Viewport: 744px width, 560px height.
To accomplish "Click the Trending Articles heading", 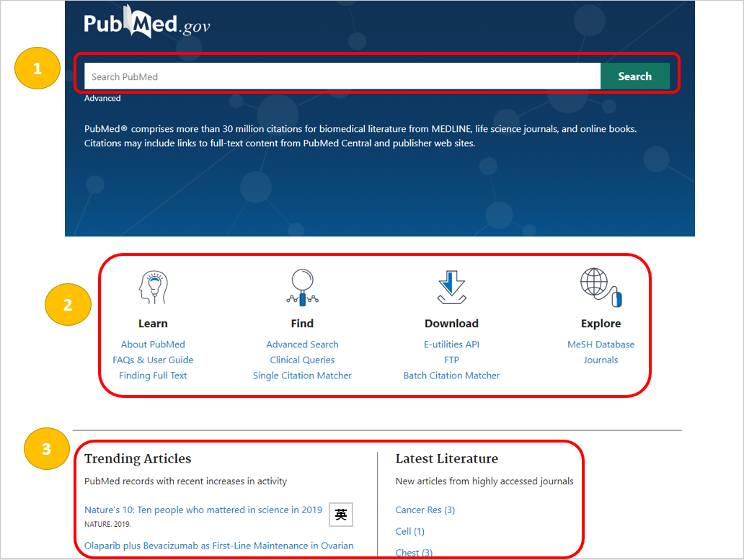I will pyautogui.click(x=138, y=458).
